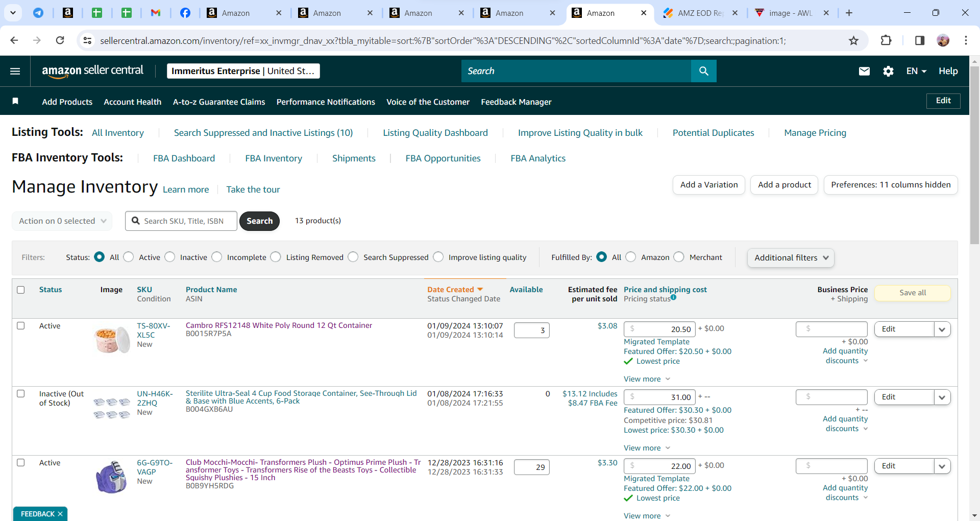Open the settings gear icon

pyautogui.click(x=888, y=71)
